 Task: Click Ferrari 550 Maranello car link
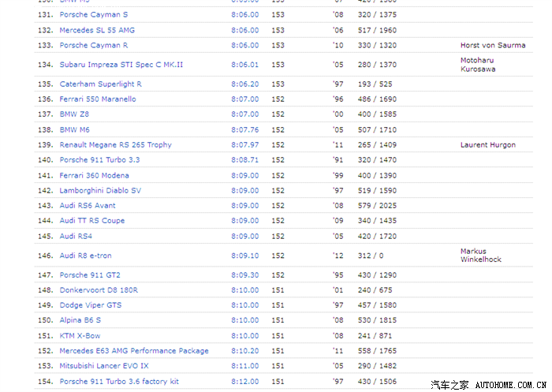(98, 99)
